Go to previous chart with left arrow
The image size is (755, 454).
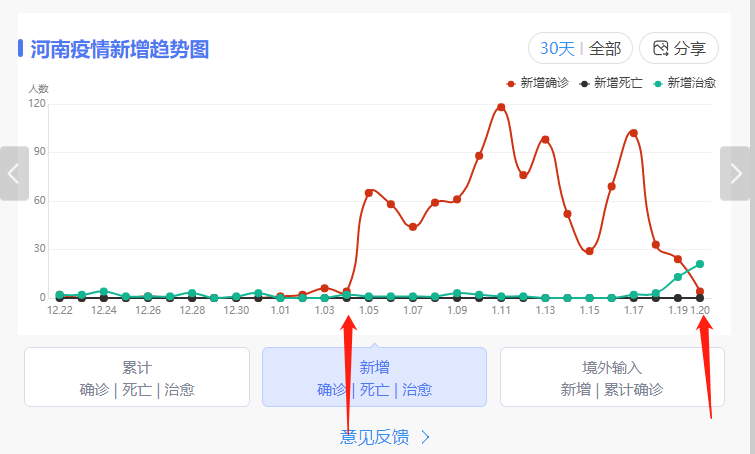coord(13,173)
